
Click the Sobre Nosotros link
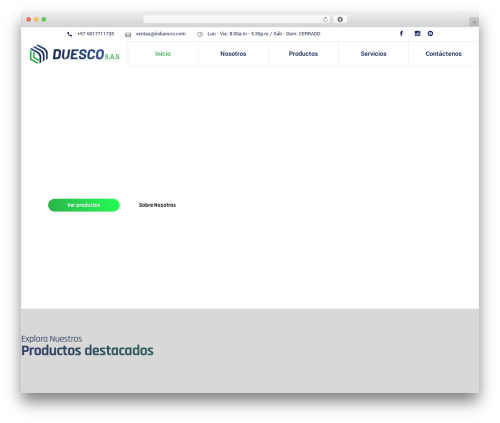[x=157, y=205]
